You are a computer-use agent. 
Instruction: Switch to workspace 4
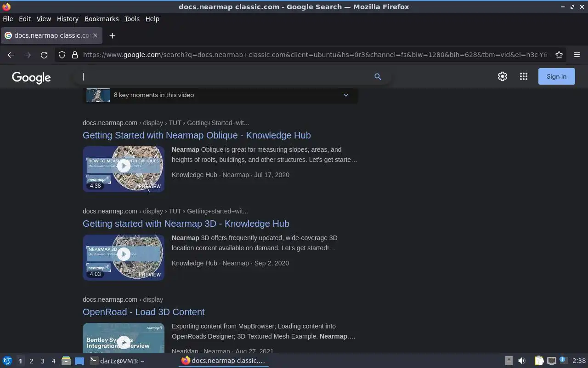[x=53, y=361]
